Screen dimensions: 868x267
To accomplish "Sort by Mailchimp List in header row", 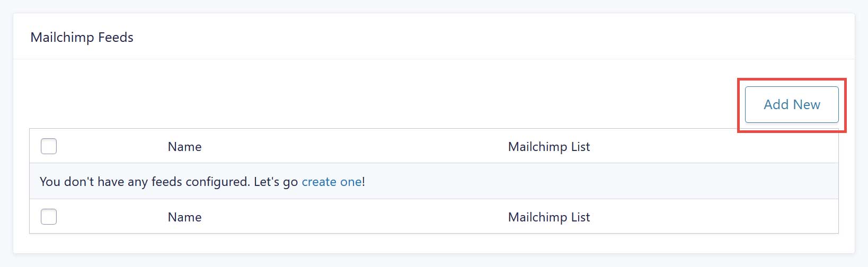I will [x=549, y=147].
